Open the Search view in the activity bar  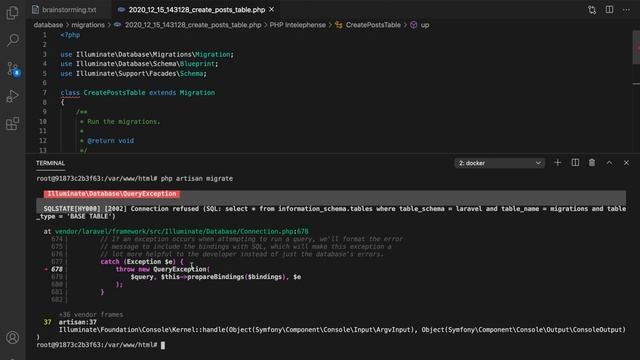[13, 40]
